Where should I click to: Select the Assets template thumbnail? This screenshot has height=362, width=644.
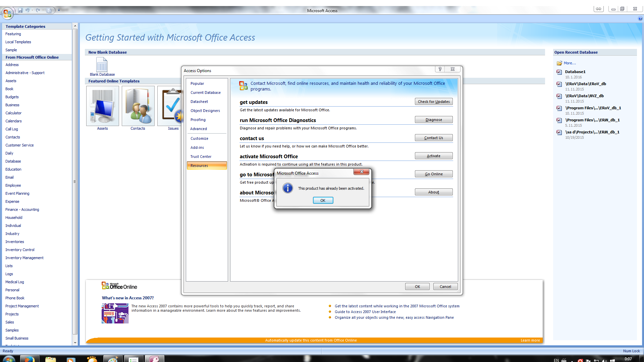pos(103,106)
